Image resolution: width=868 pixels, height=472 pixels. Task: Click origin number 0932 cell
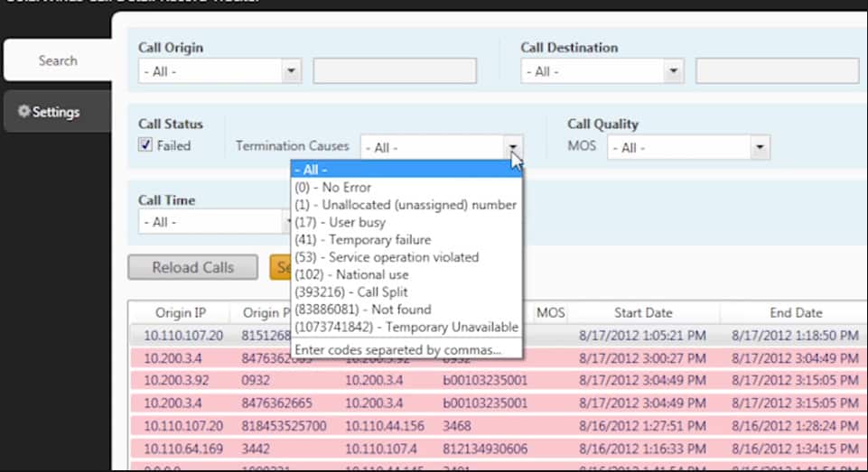point(256,381)
